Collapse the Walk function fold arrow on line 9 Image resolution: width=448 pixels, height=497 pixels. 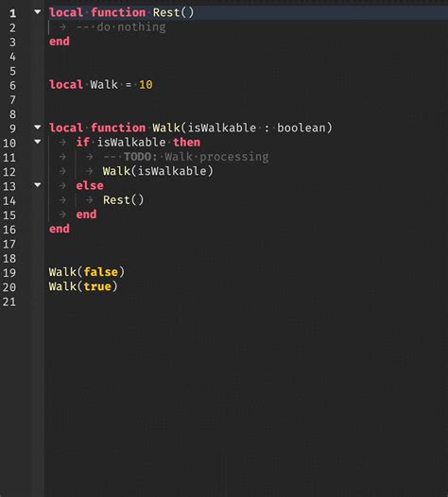38,128
